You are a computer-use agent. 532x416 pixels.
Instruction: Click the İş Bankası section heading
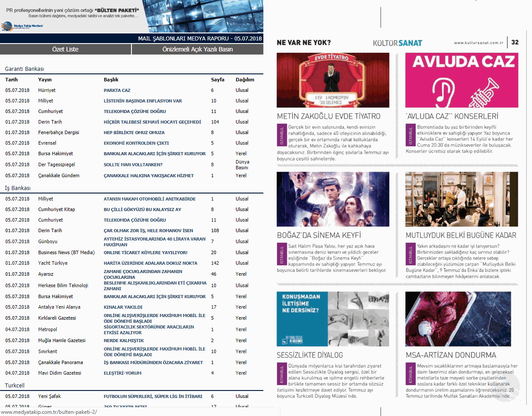18,188
